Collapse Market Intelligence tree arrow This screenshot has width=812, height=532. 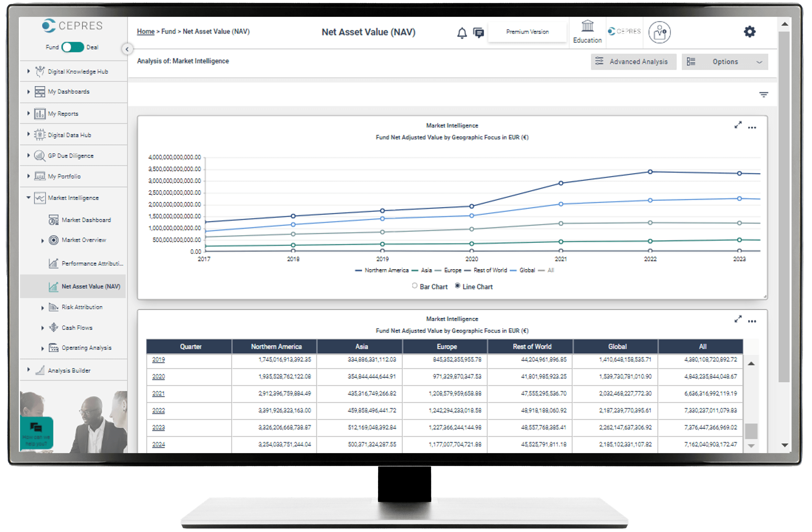pos(29,198)
